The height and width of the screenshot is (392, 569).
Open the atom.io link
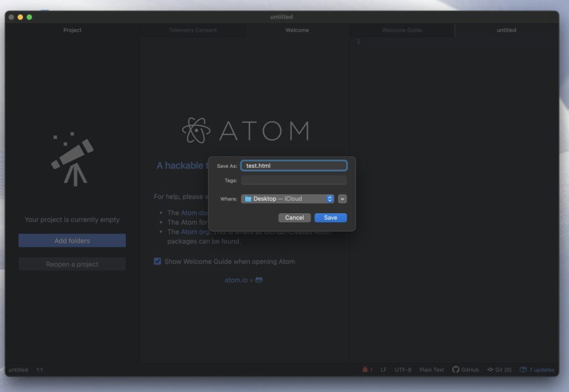click(x=236, y=280)
